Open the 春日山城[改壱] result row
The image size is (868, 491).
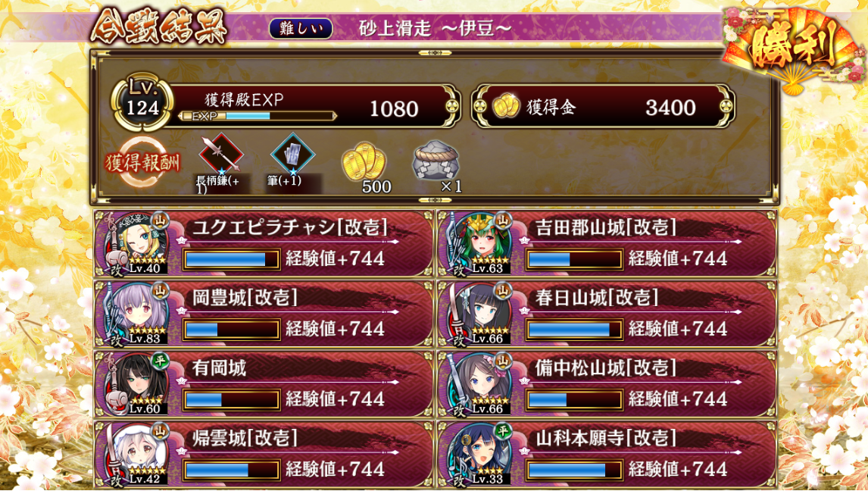pyautogui.click(x=607, y=314)
